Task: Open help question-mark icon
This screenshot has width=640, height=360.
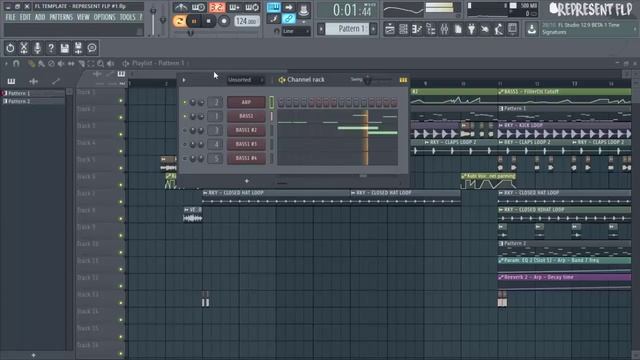Action: [x=51, y=48]
